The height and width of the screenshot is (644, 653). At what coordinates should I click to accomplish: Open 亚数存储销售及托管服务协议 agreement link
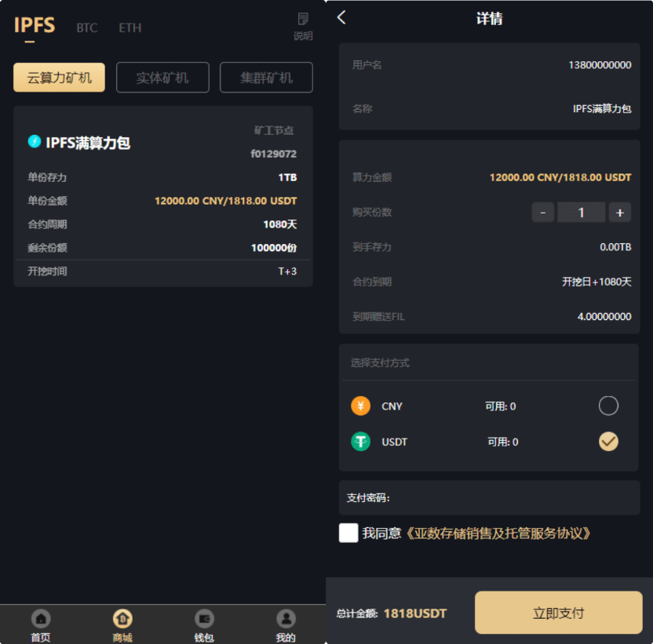coord(498,533)
